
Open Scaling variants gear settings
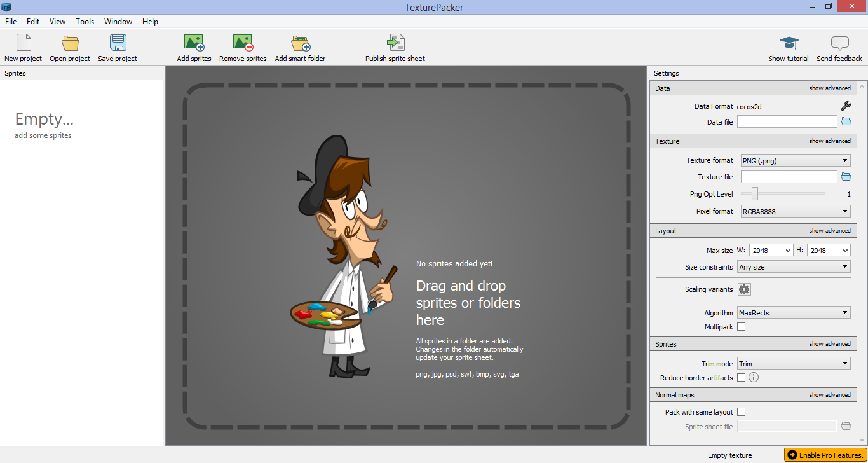[x=744, y=289]
